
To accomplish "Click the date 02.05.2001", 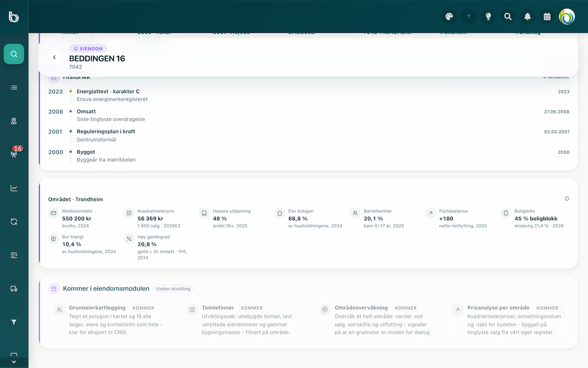I will tap(557, 132).
